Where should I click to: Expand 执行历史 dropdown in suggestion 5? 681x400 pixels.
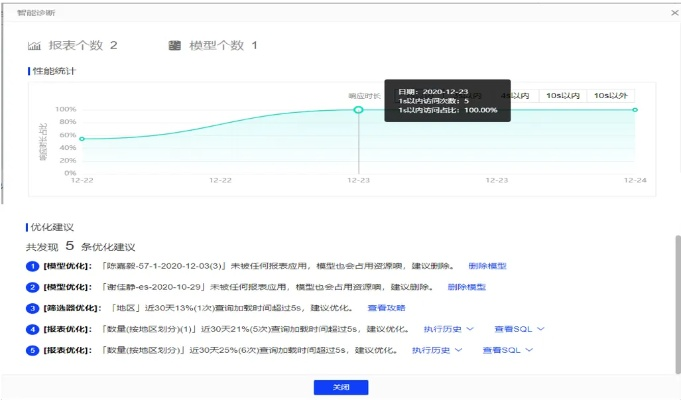point(436,350)
